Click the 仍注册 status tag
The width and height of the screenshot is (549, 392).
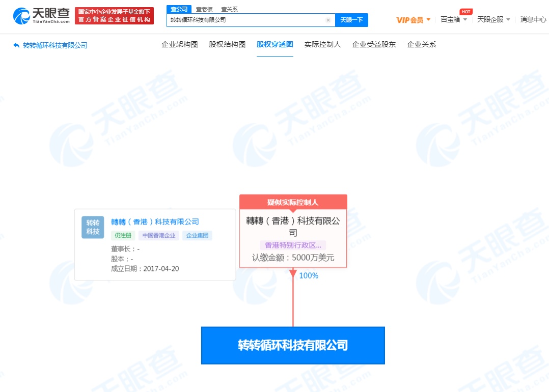coord(123,236)
